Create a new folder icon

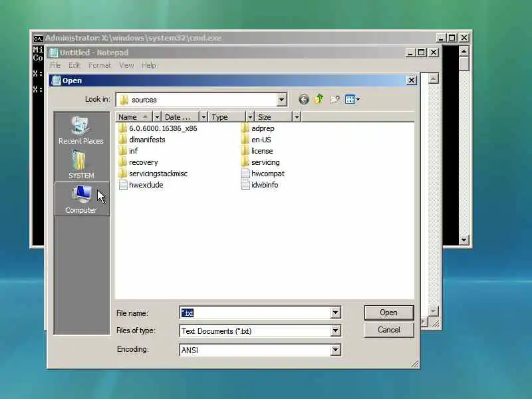tap(334, 99)
